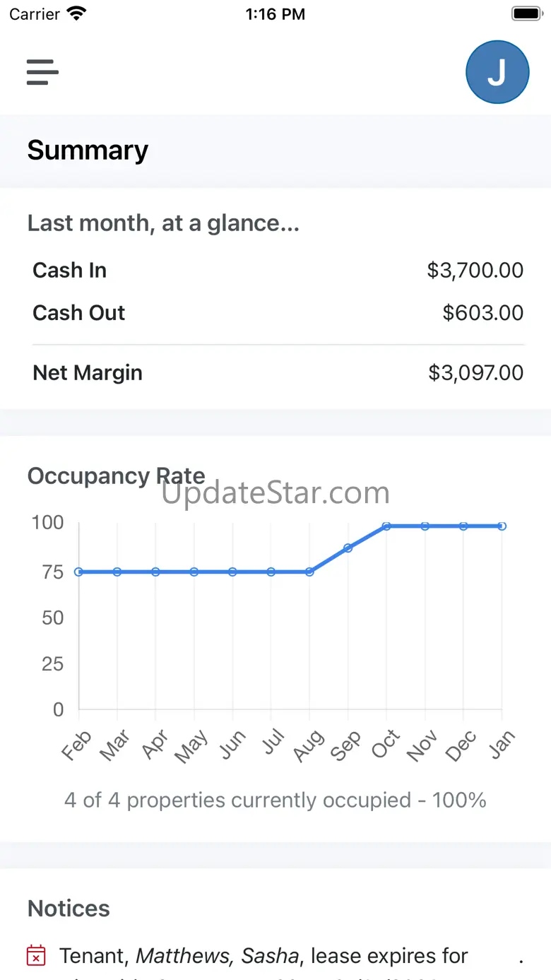Select the Aug data point on chart
551x980 pixels.
pyautogui.click(x=309, y=572)
